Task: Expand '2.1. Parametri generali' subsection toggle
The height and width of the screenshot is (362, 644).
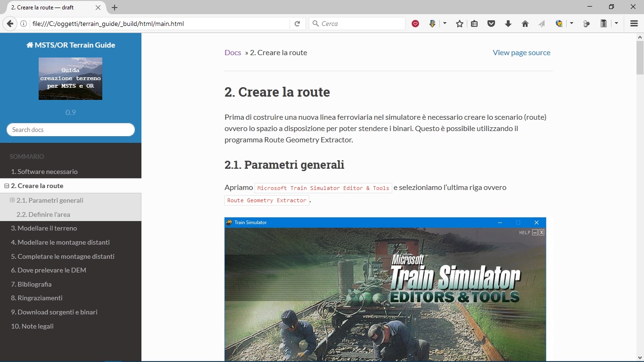Action: click(12, 200)
